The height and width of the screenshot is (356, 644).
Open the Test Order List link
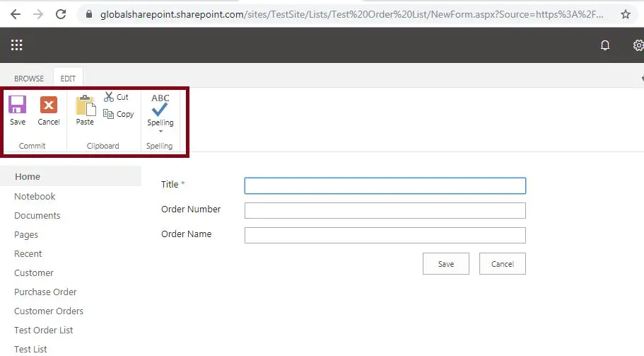44,330
